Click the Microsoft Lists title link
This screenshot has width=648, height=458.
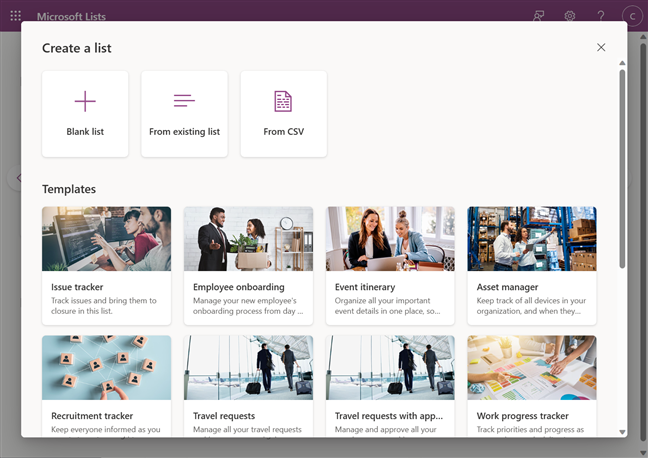71,17
